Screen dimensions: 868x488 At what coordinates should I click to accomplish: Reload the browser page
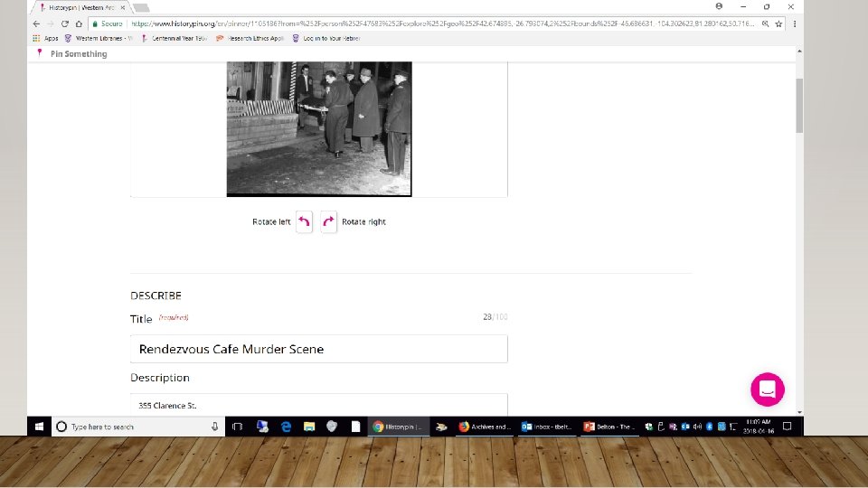point(65,23)
